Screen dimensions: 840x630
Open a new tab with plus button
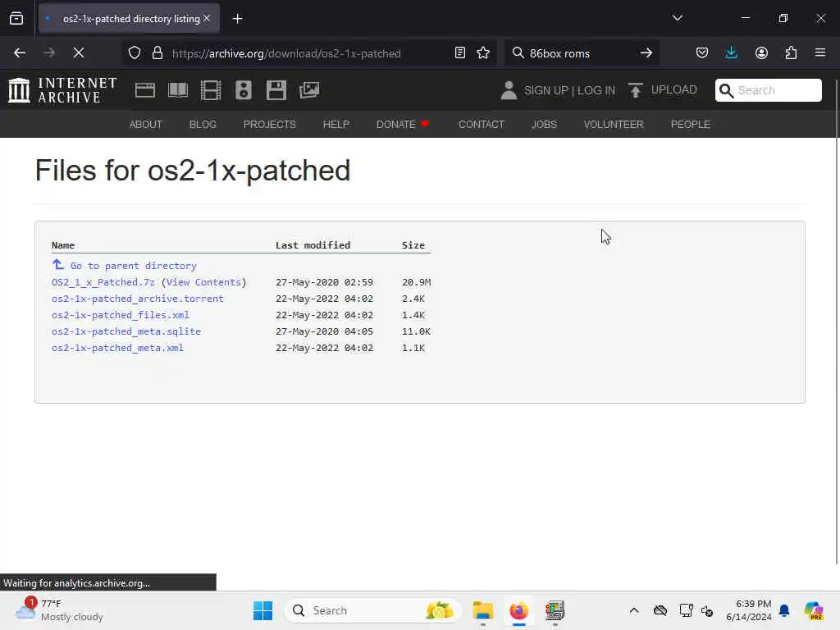(237, 19)
